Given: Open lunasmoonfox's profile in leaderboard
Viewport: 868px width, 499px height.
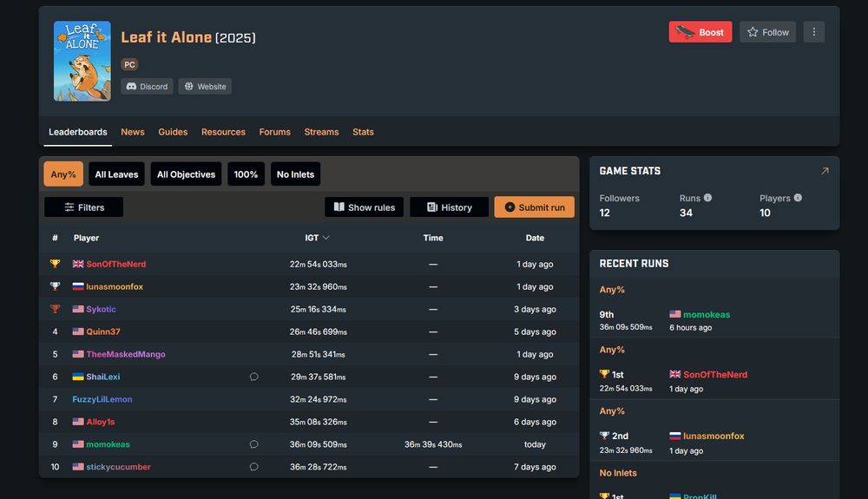Looking at the screenshot, I should (115, 286).
